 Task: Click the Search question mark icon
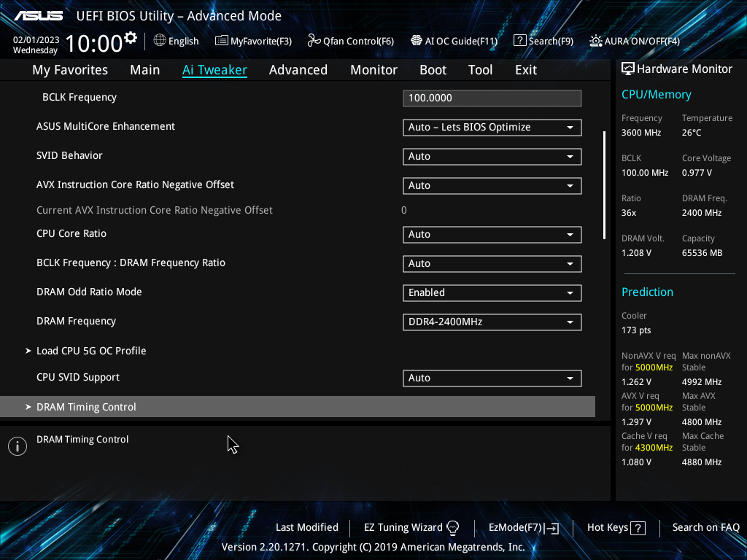click(x=519, y=41)
